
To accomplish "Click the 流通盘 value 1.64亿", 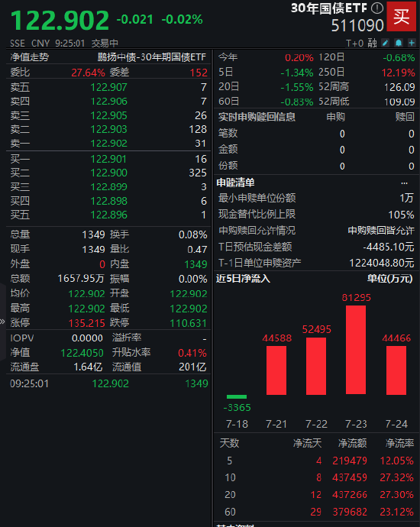I will [88, 367].
